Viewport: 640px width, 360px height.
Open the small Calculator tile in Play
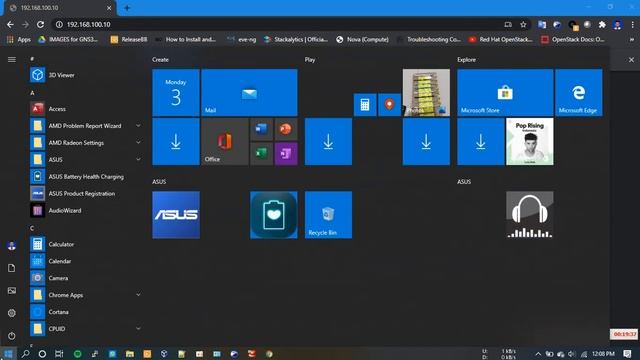pos(365,105)
